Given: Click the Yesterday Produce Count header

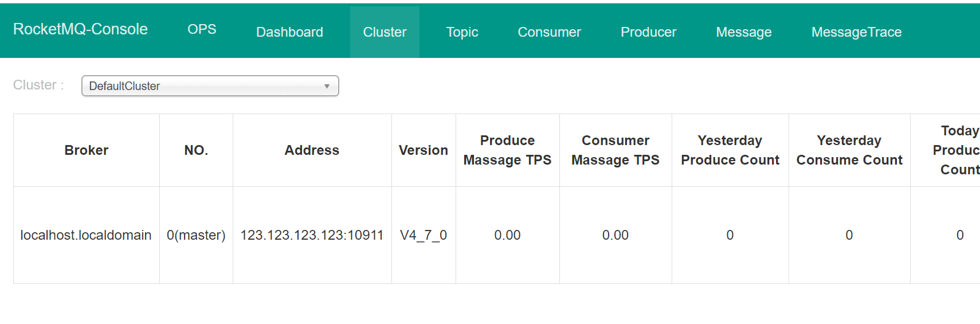Looking at the screenshot, I should tap(730, 150).
